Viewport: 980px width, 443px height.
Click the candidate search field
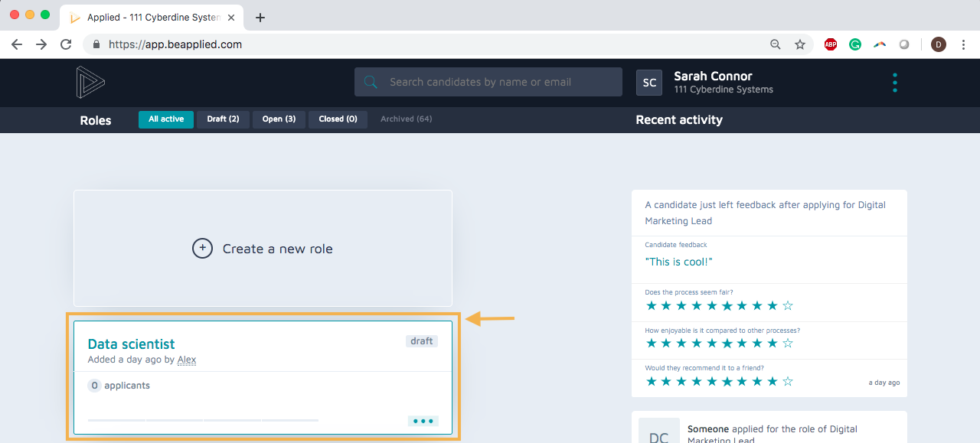pyautogui.click(x=498, y=82)
